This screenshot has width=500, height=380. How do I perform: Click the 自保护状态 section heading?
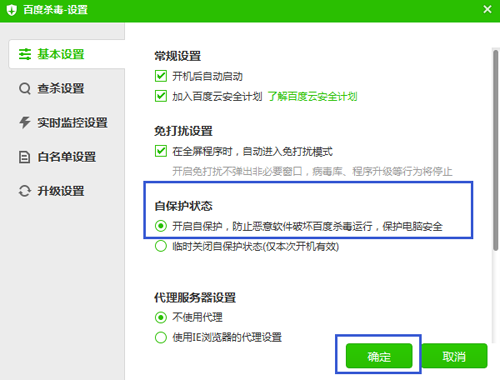[183, 206]
